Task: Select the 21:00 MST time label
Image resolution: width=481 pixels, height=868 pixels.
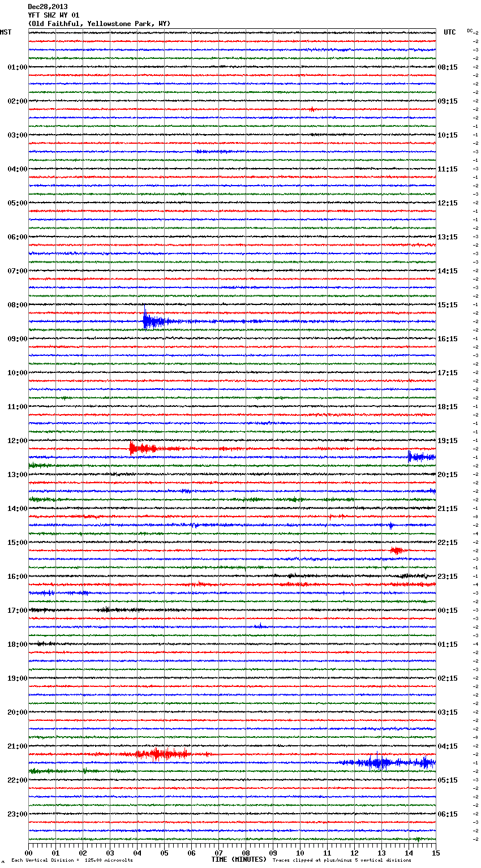Action: point(18,746)
